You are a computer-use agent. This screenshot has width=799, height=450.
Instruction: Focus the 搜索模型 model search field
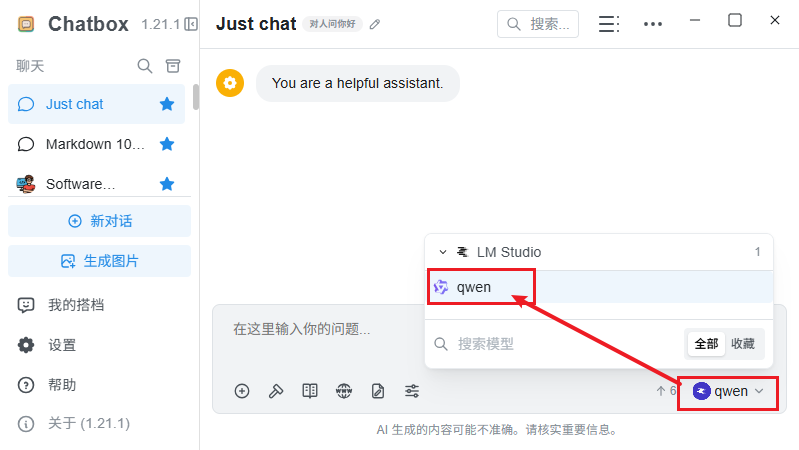[x=555, y=344]
